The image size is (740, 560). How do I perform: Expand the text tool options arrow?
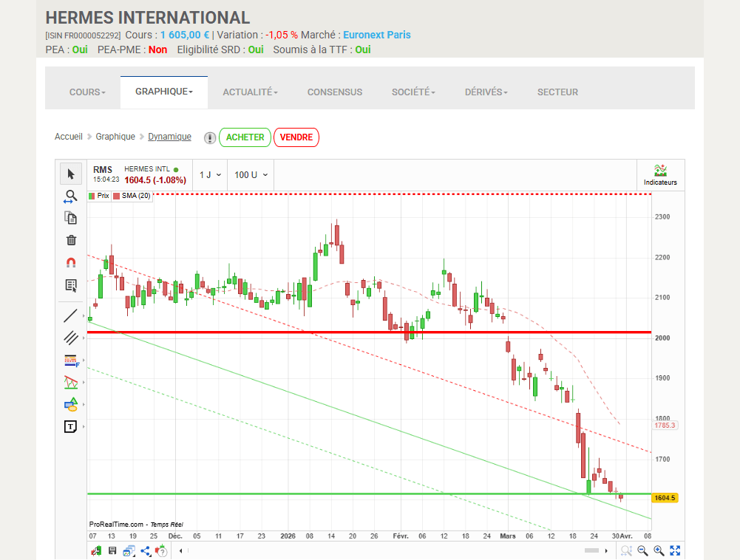(84, 426)
